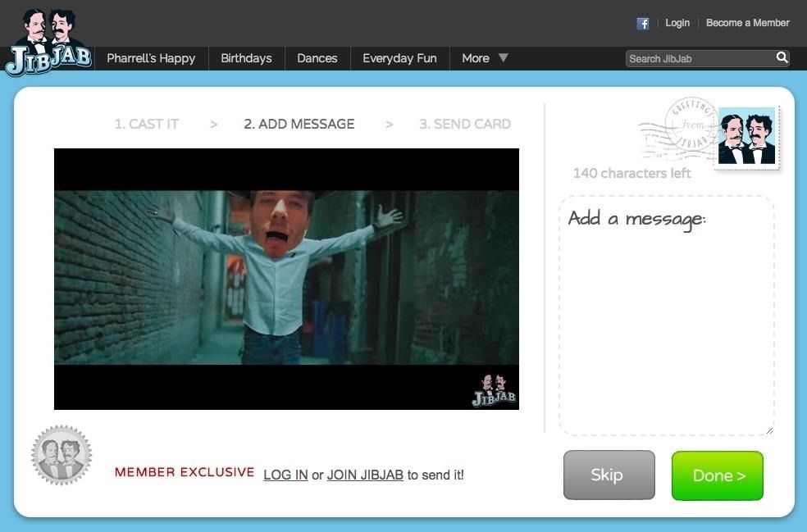Click the Greetings from JibJab postmark

click(687, 127)
